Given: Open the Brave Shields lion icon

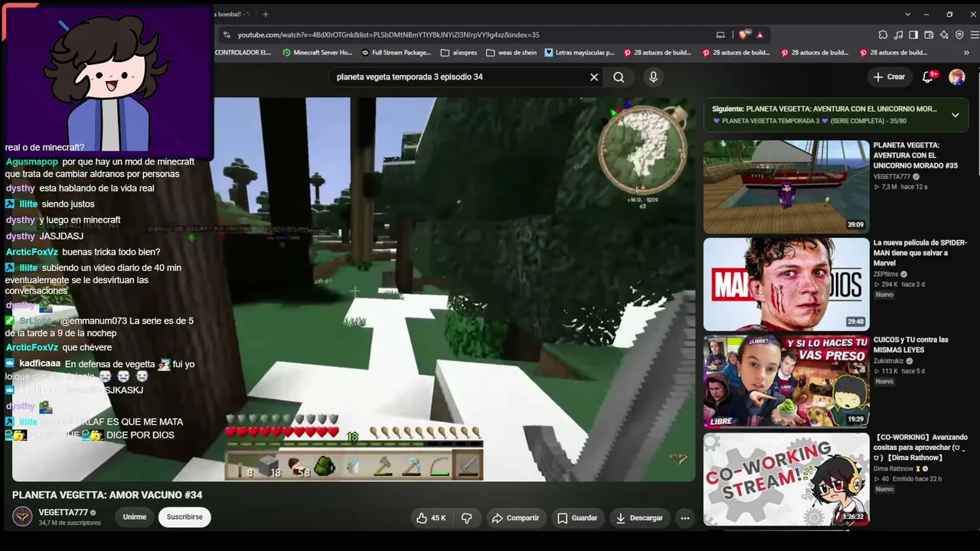Looking at the screenshot, I should (743, 34).
